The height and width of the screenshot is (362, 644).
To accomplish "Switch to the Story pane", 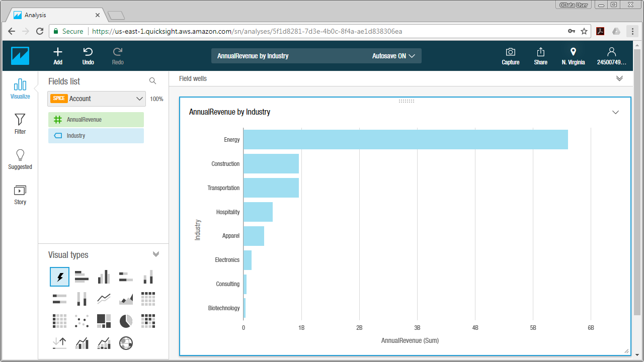I will pos(20,194).
